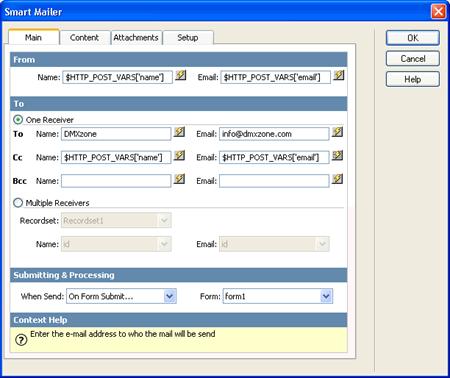Open the disabled Recordset dropdown
Viewport: 450px width, 378px height.
(x=116, y=221)
